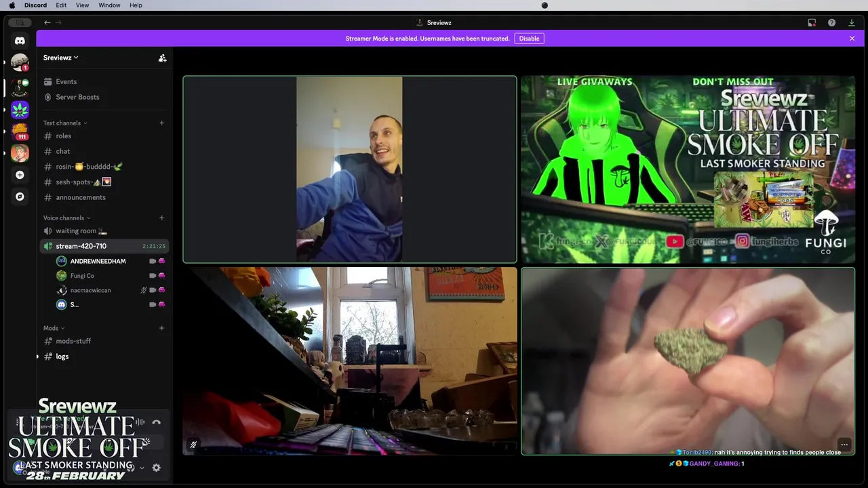
Task: Open the Discover servers compass icon
Action: pos(20,197)
